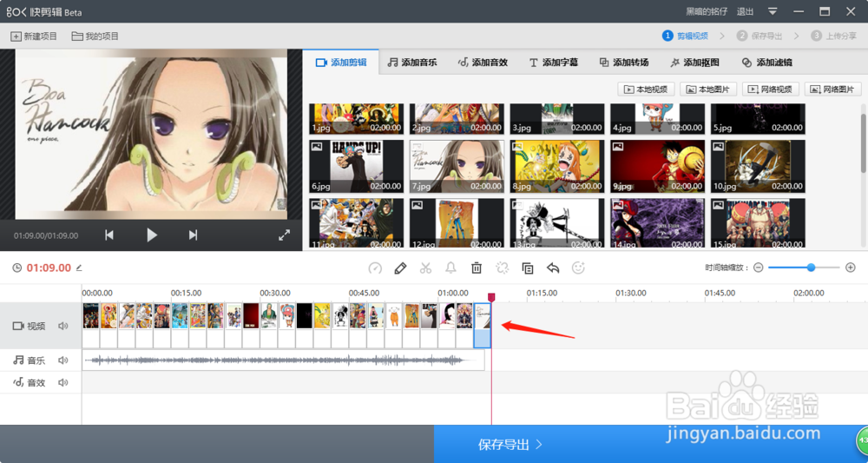868x463 pixels.
Task: Click the bell marker icon
Action: (x=450, y=268)
